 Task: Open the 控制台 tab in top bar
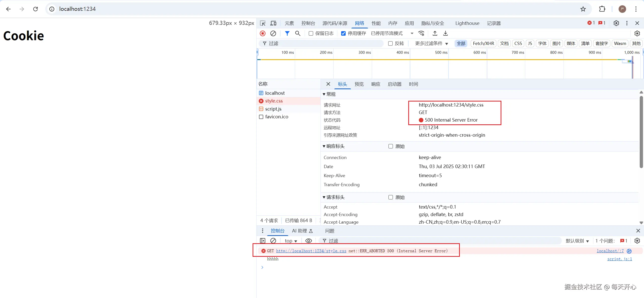tap(308, 23)
